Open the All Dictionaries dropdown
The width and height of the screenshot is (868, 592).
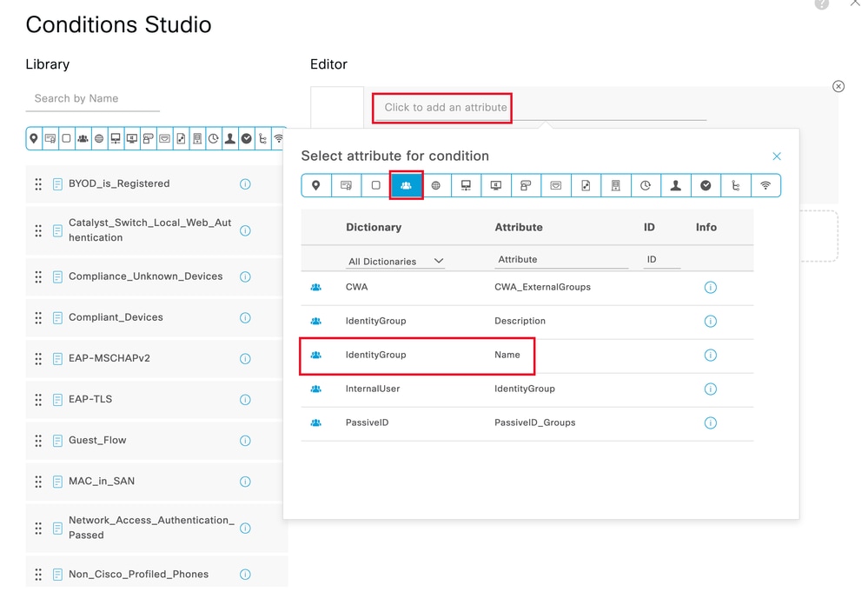coord(396,261)
